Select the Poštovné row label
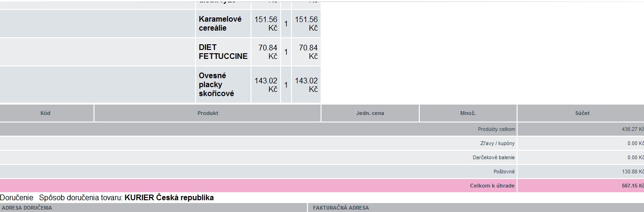 (504, 171)
